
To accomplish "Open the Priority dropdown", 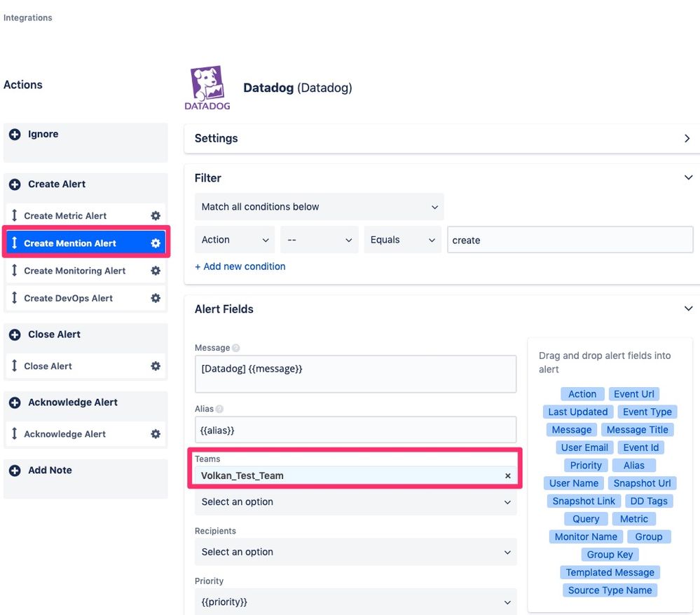I will 356,602.
